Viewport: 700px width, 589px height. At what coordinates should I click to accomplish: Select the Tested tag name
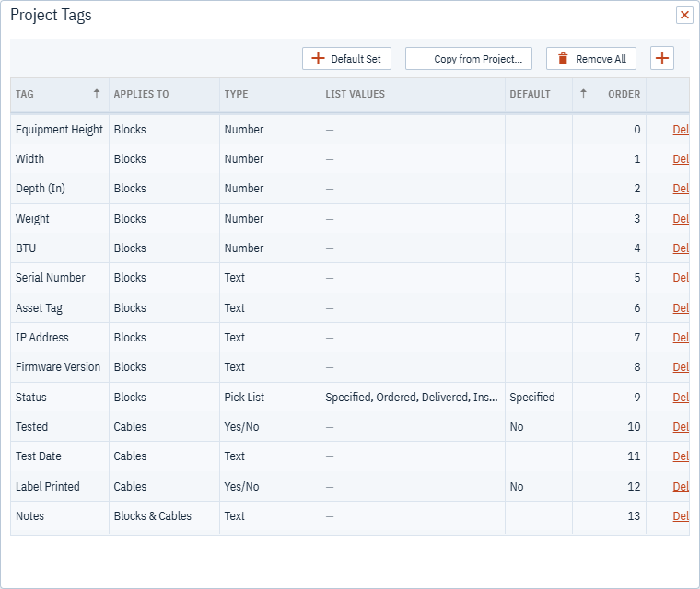(x=31, y=427)
